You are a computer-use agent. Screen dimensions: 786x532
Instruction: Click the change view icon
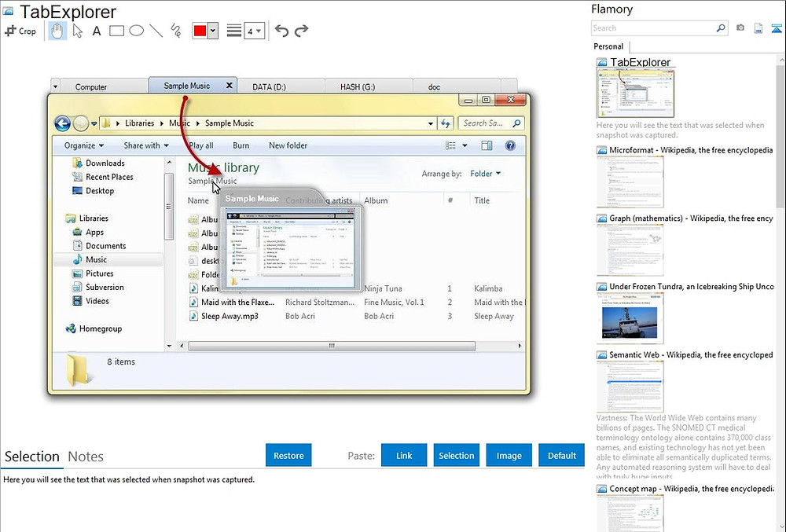[450, 146]
